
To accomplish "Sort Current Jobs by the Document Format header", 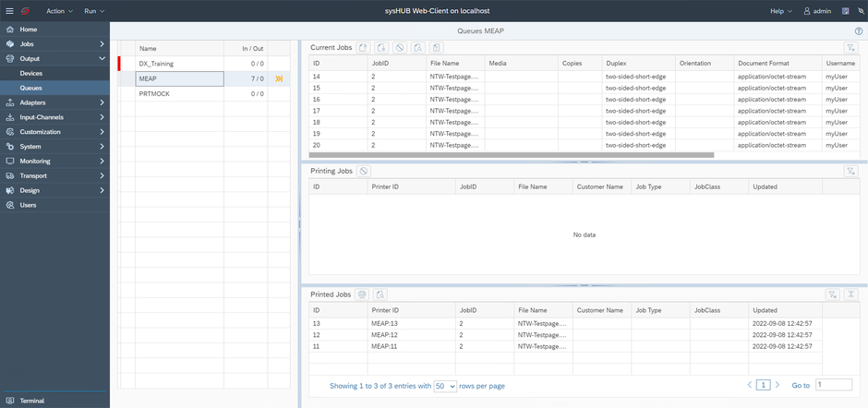I will (x=778, y=64).
